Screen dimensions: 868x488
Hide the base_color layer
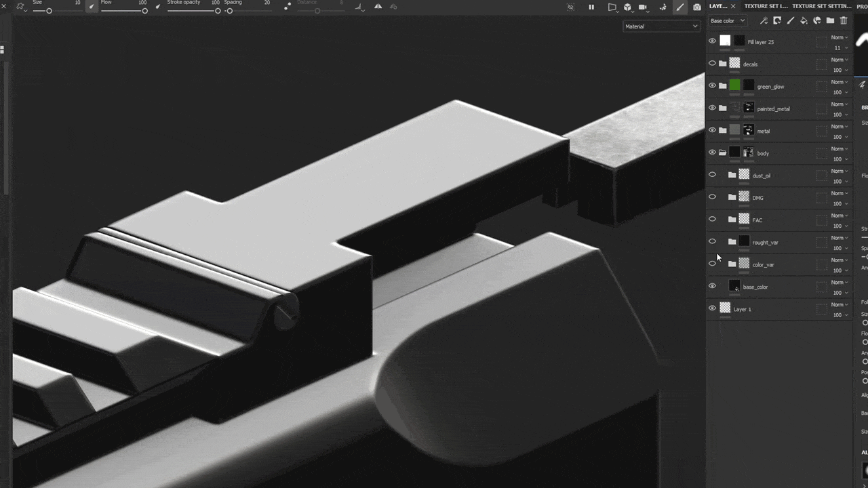coord(712,286)
